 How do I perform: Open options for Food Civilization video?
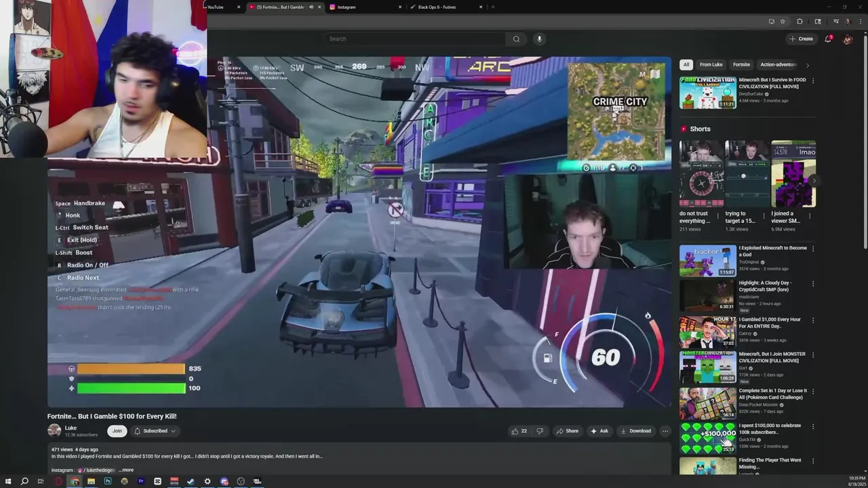(813, 81)
